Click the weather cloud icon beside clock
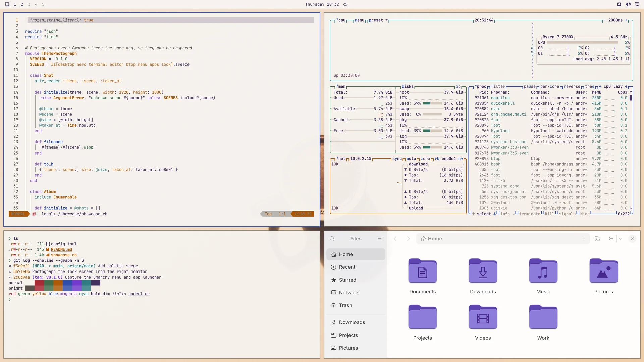 click(345, 4)
